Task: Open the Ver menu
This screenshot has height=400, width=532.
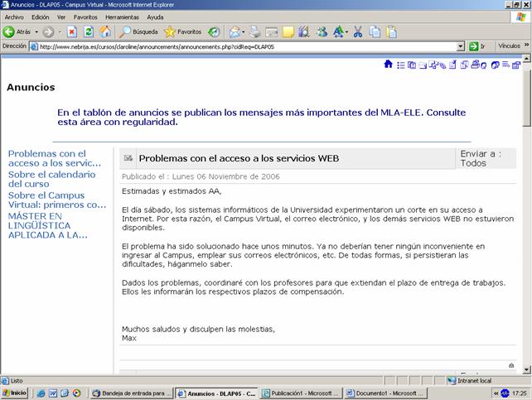Action: coord(61,17)
